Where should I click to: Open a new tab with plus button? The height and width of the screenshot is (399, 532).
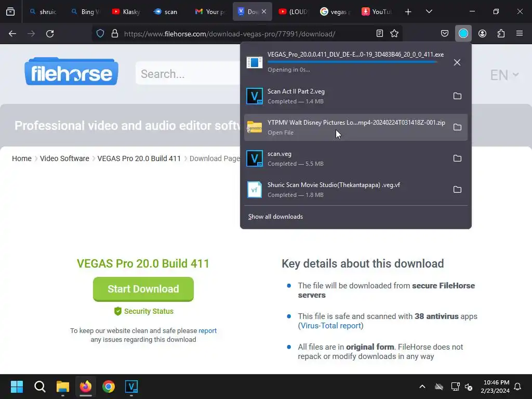click(x=408, y=12)
